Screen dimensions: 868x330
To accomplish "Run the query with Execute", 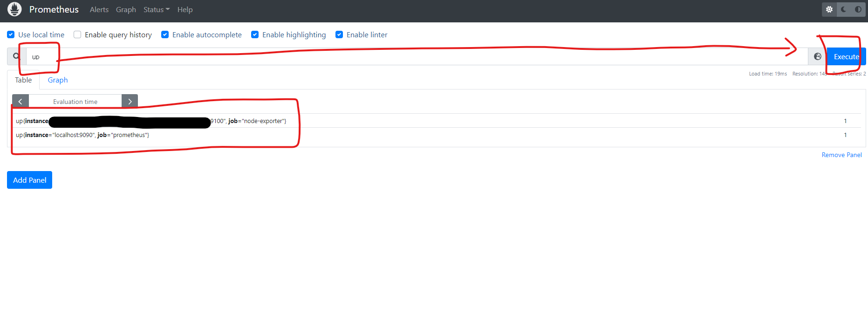I will pyautogui.click(x=847, y=56).
